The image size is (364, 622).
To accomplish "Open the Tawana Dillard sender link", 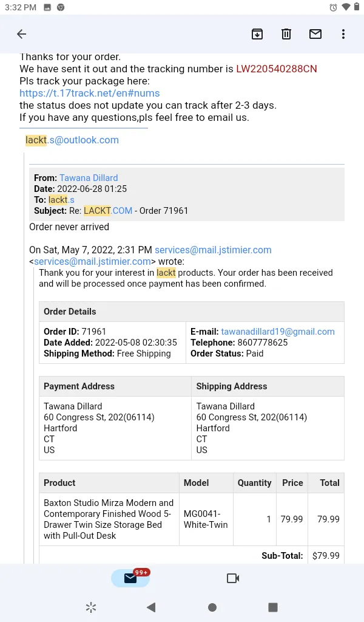I will tap(89, 178).
